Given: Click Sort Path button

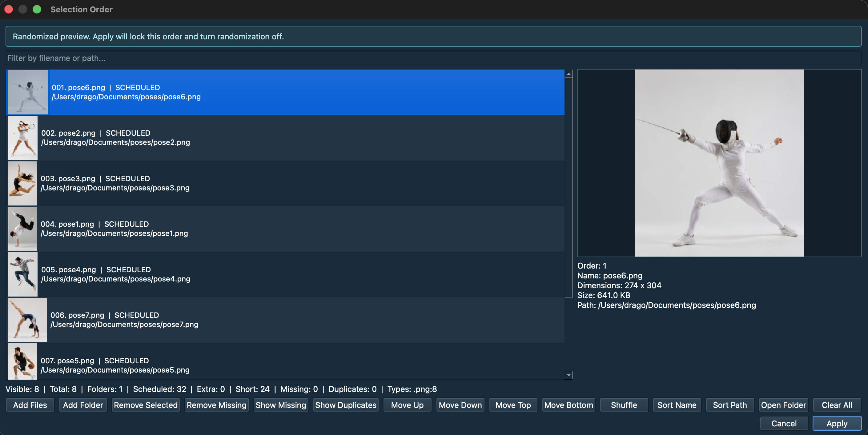Looking at the screenshot, I should 730,405.
